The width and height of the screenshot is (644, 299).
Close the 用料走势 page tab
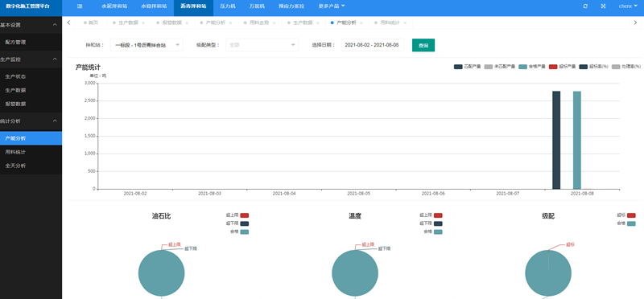click(x=274, y=23)
